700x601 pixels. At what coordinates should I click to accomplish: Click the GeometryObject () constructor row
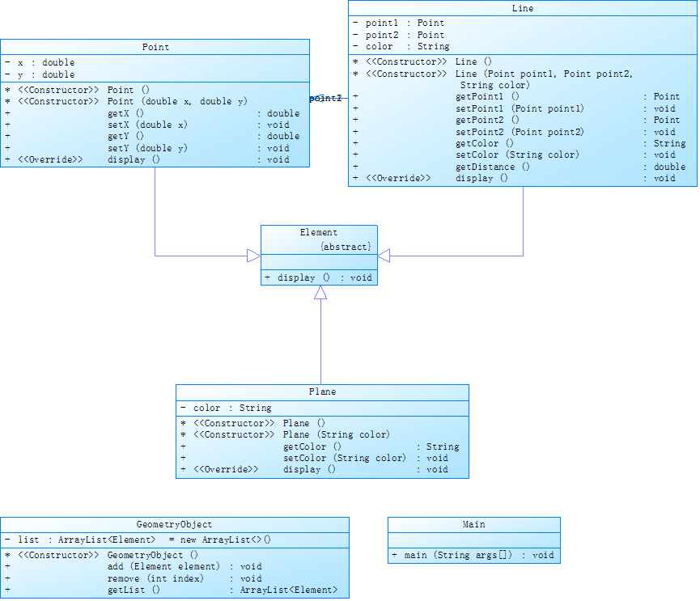101,556
